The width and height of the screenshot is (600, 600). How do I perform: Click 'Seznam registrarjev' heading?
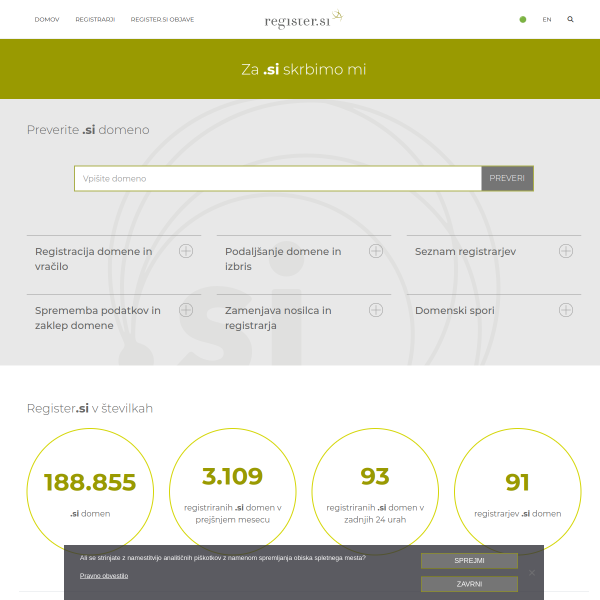[x=465, y=251]
